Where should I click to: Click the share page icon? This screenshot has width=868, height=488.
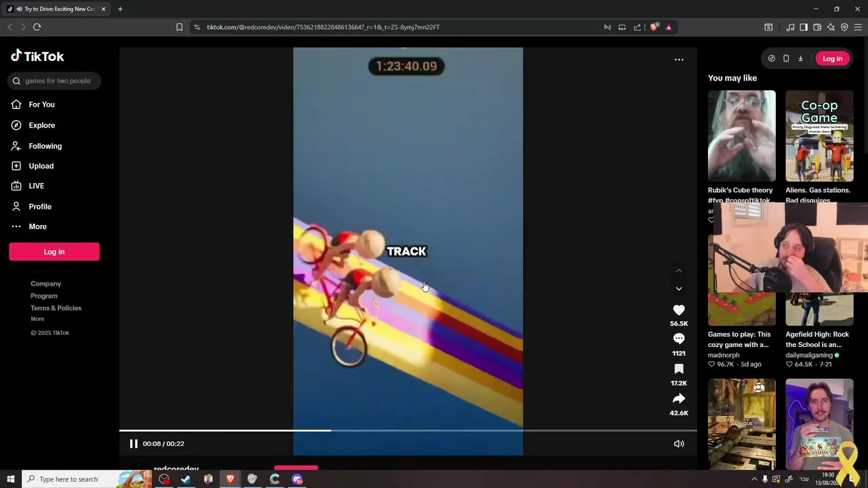(x=637, y=27)
